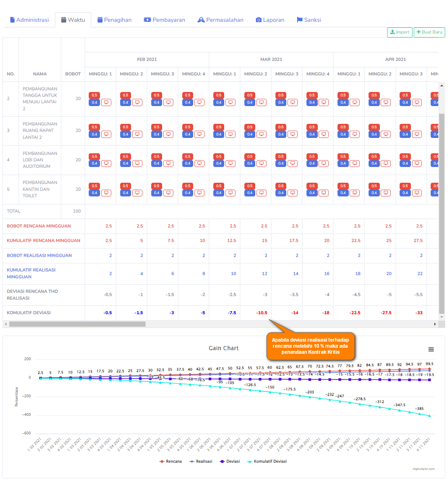
Task: Open the chart hamburger context menu
Action: [x=431, y=349]
